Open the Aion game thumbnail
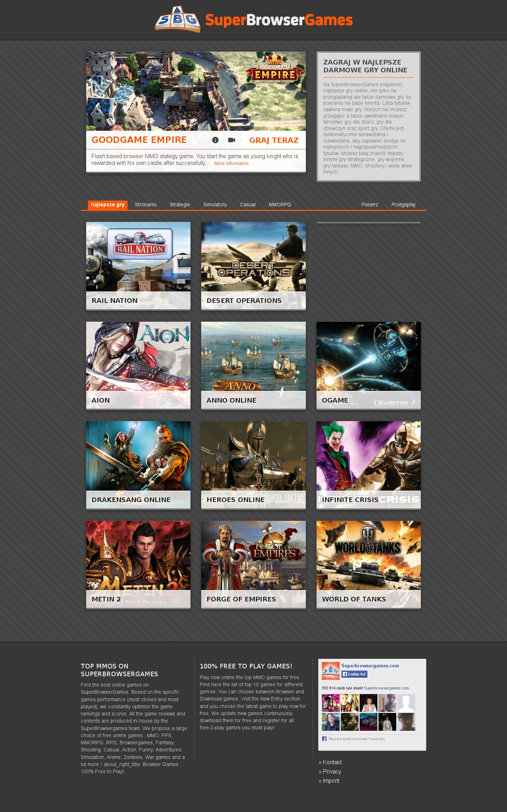This screenshot has width=507, height=812. (x=138, y=356)
